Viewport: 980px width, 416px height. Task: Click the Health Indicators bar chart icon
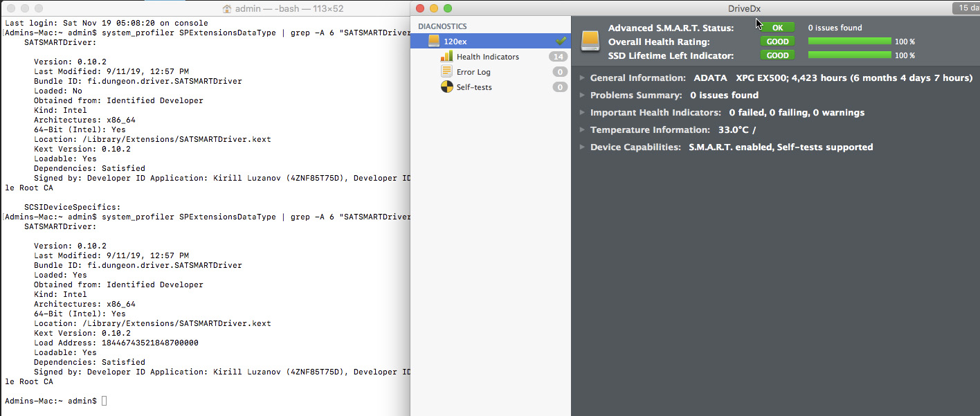[446, 57]
